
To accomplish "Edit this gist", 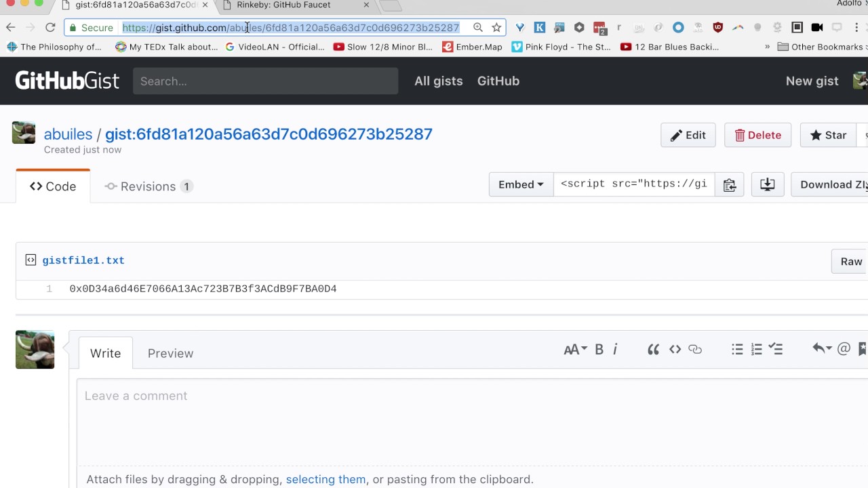I will [x=688, y=135].
